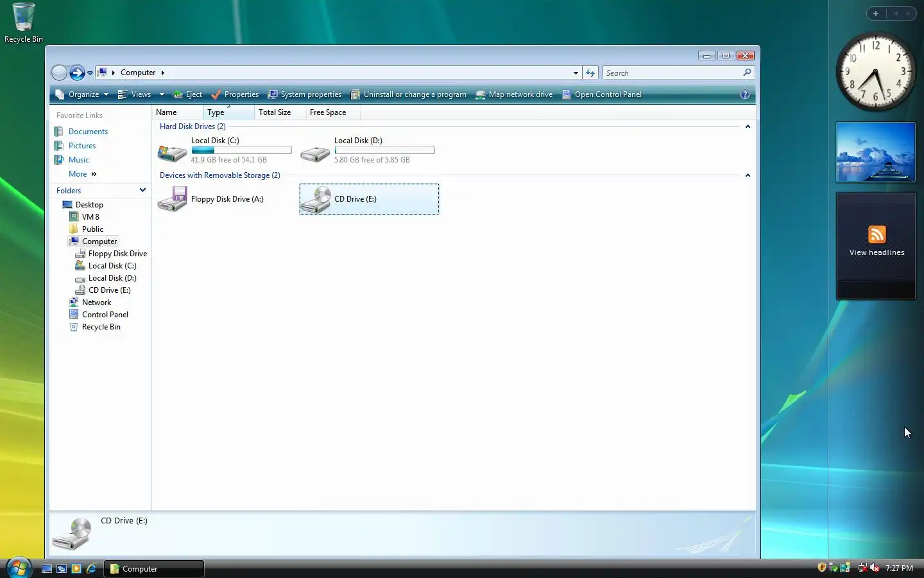Viewport: 924px width, 578px height.
Task: Sort by the Free Space column
Action: tap(333, 112)
